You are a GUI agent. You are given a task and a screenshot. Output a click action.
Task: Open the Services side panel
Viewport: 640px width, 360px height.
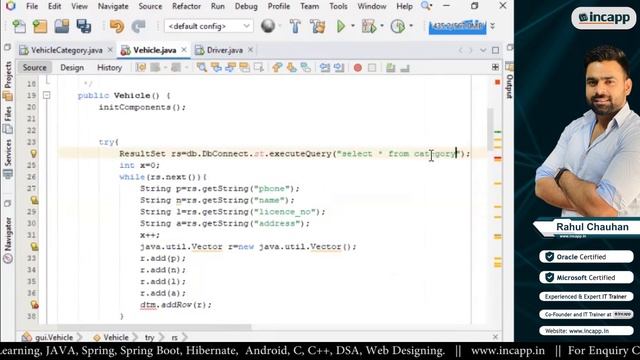pos(7,158)
